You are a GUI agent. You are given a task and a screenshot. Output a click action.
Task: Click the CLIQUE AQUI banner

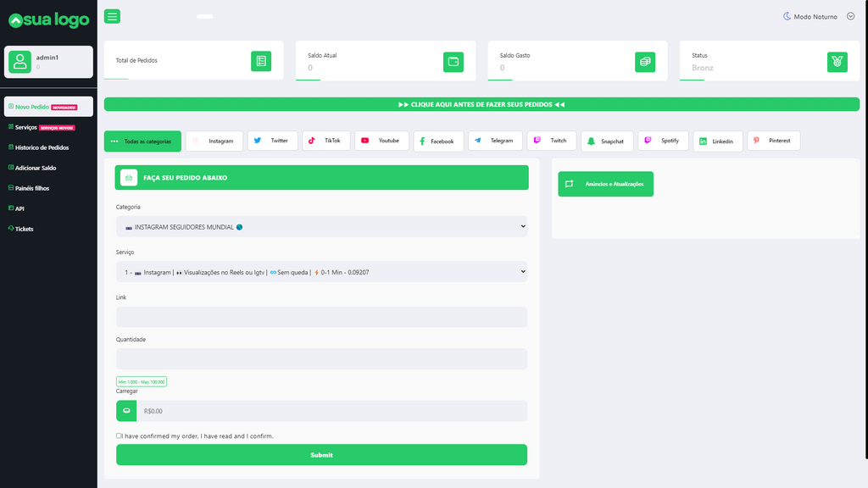(481, 104)
